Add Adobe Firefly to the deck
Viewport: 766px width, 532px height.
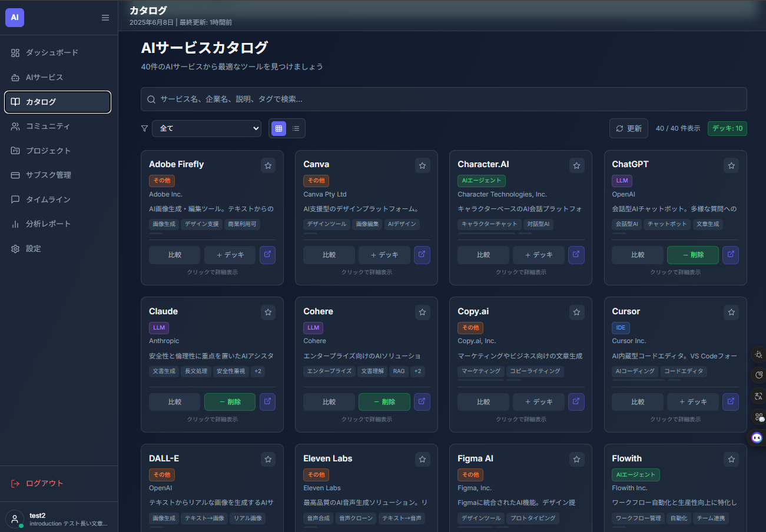(230, 255)
